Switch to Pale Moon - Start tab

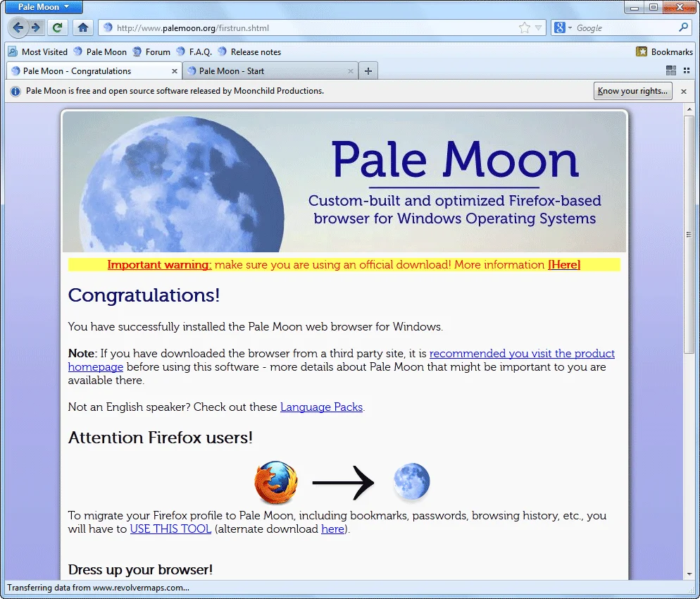[x=271, y=71]
